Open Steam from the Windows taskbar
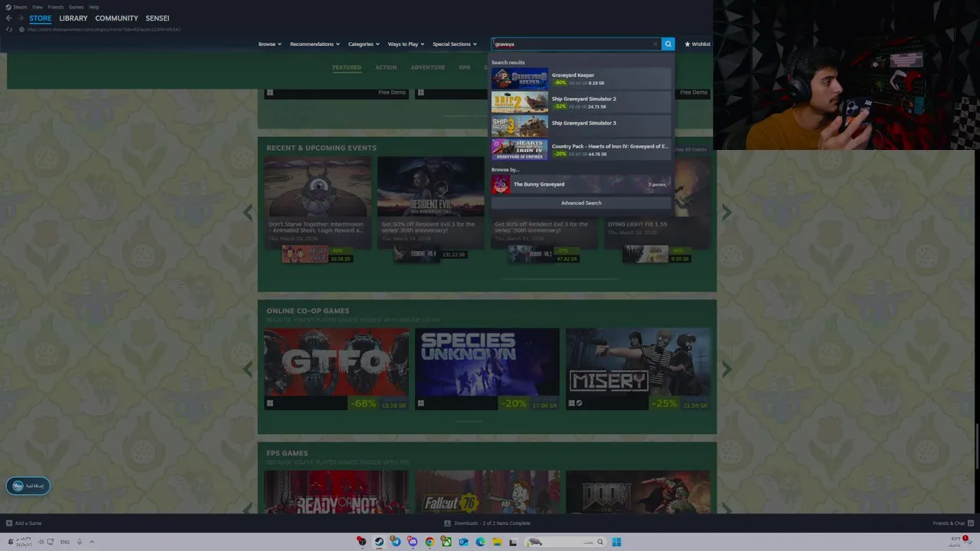Viewport: 980px width, 551px height. click(x=379, y=542)
